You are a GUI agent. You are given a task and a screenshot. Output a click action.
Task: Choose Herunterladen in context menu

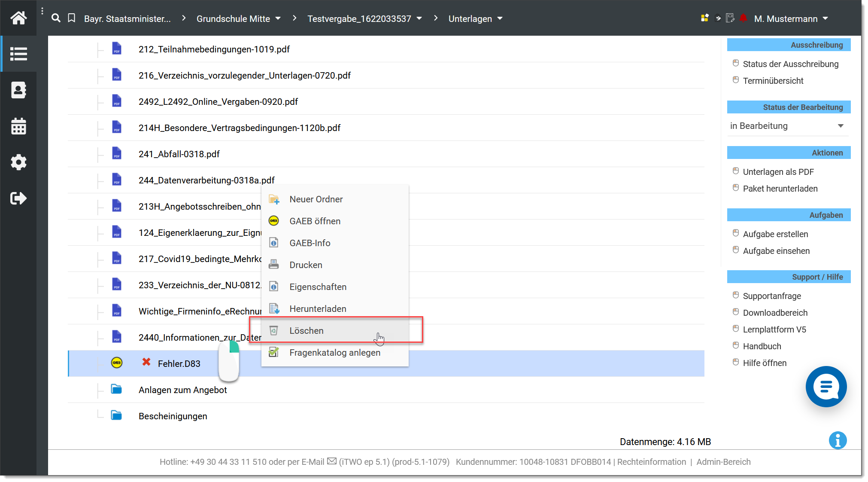point(335,309)
